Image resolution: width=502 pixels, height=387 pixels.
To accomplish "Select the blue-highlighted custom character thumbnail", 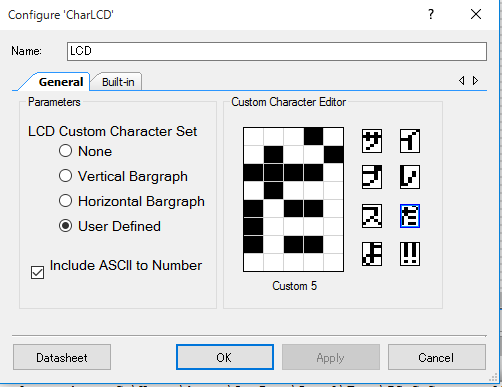I will tap(410, 216).
